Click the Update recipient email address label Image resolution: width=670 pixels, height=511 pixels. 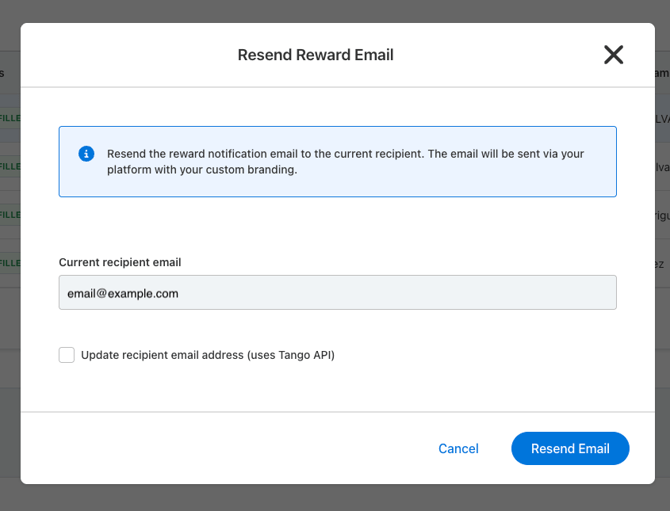click(208, 355)
